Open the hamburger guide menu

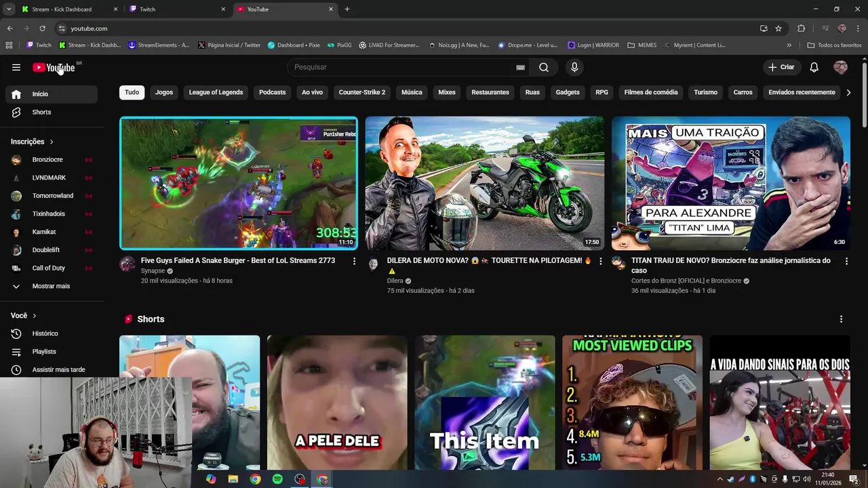[16, 67]
